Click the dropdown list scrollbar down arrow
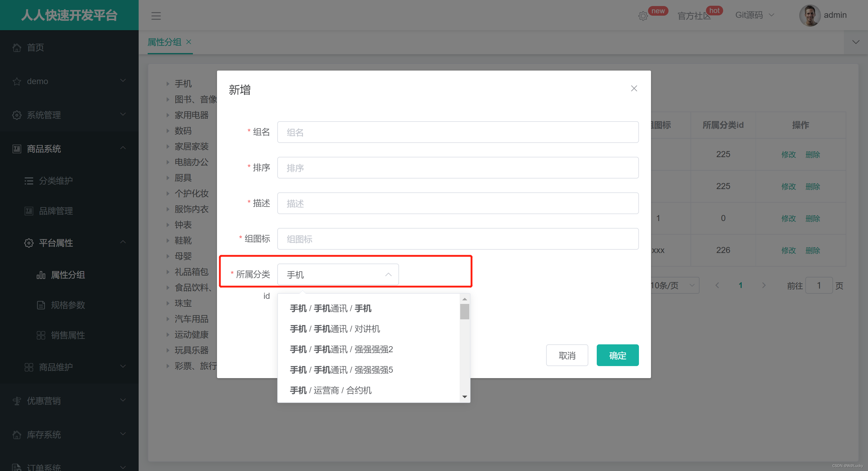This screenshot has height=471, width=868. [x=465, y=397]
